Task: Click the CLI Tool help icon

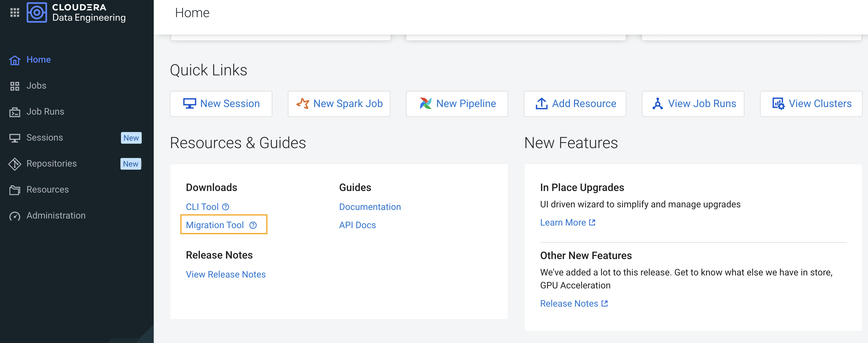Action: 226,207
